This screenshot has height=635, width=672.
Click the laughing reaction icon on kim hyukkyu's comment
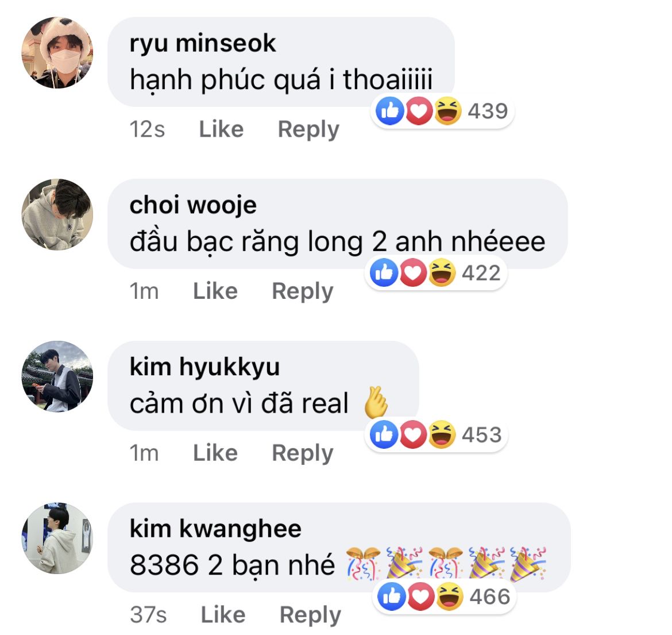[442, 435]
